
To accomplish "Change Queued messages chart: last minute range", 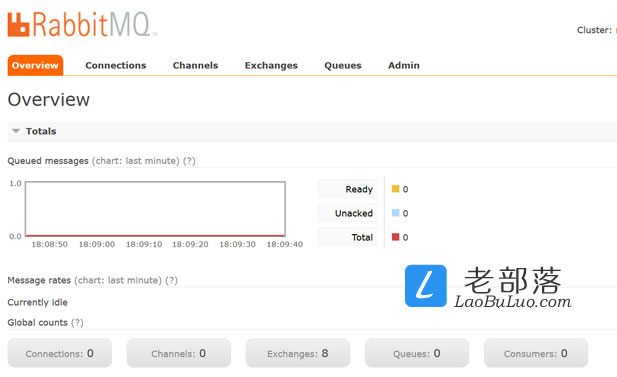I will point(136,161).
